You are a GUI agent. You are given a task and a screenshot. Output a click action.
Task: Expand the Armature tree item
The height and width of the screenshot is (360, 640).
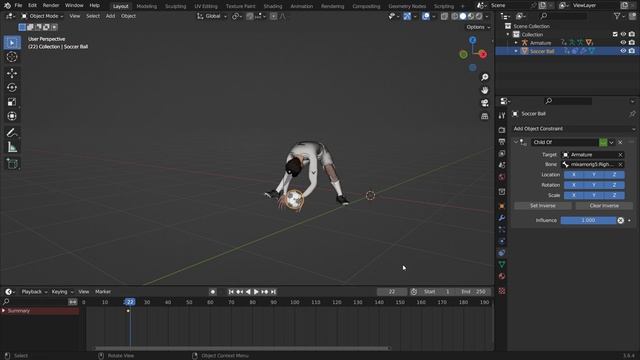[516, 42]
